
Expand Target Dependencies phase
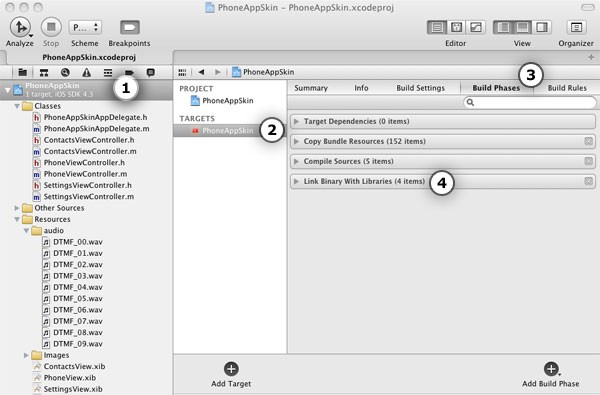(296, 121)
